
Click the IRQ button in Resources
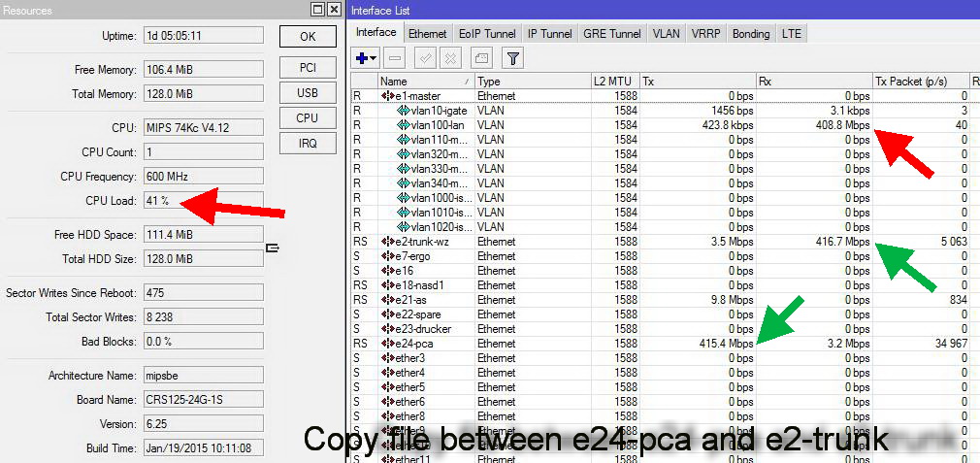[308, 143]
